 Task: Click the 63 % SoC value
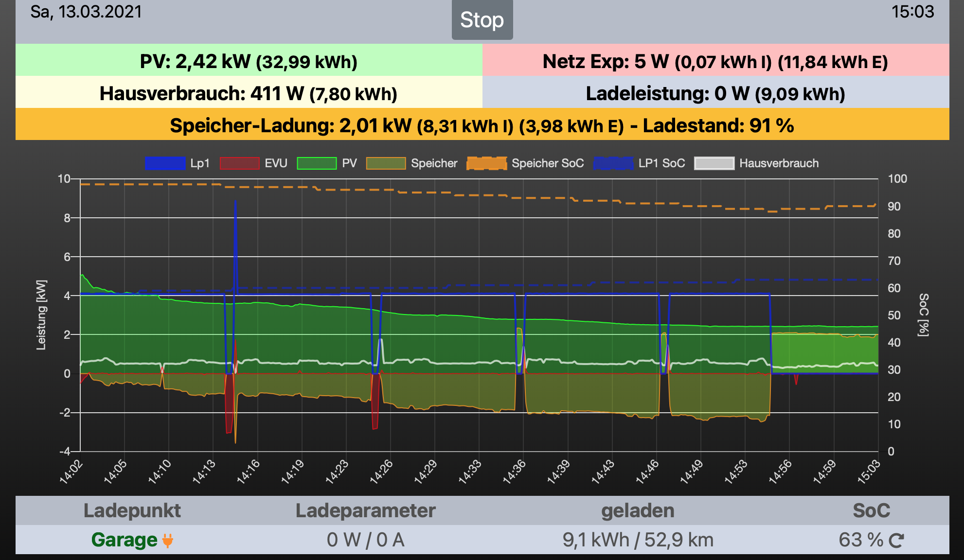860,540
